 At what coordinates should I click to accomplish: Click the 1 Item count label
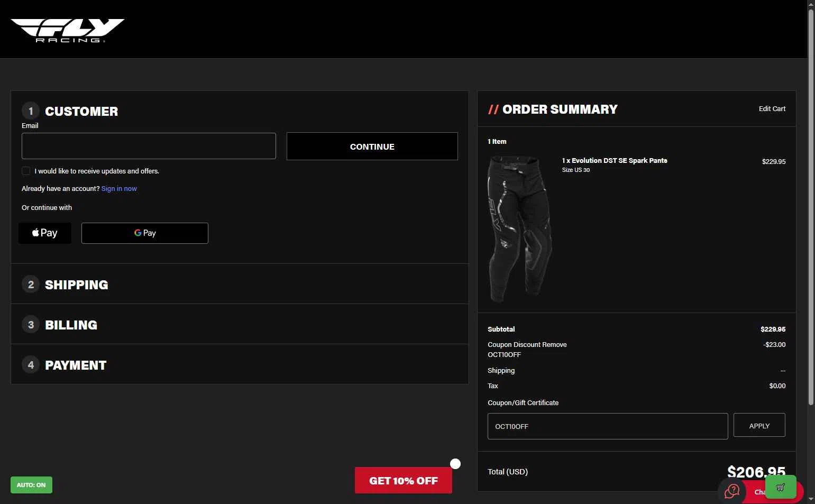(x=497, y=142)
